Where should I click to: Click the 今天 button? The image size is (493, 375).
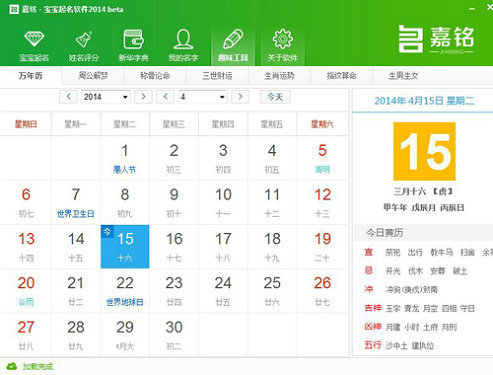[275, 97]
